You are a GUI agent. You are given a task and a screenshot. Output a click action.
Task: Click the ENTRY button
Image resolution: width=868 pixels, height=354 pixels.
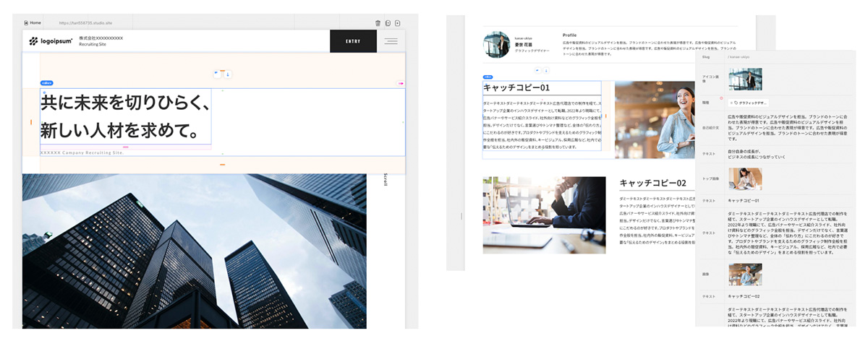(x=353, y=41)
